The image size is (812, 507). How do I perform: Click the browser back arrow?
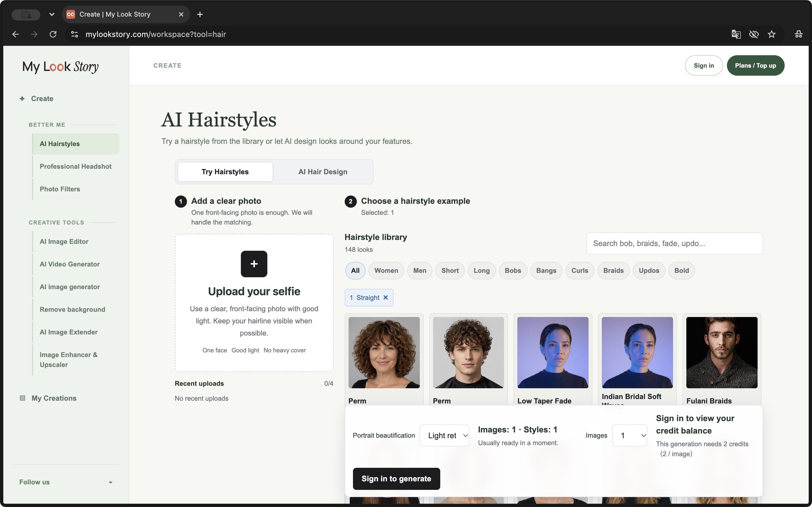coord(15,34)
